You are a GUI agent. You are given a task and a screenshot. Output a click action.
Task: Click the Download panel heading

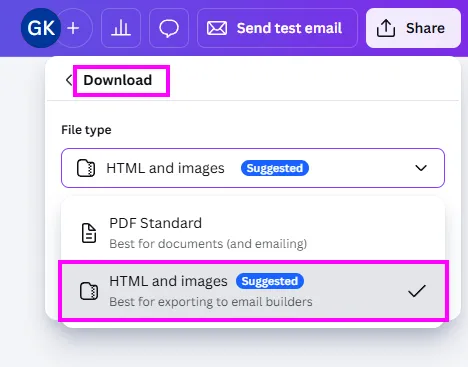click(x=118, y=80)
